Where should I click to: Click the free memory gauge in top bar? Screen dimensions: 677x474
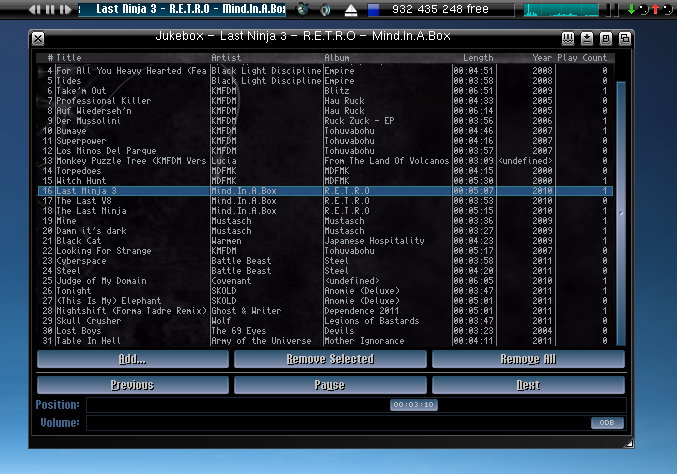pyautogui.click(x=441, y=9)
